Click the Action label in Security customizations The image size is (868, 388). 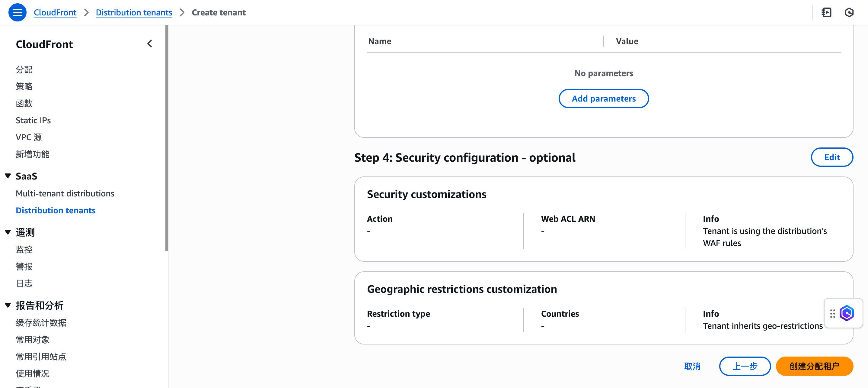379,219
